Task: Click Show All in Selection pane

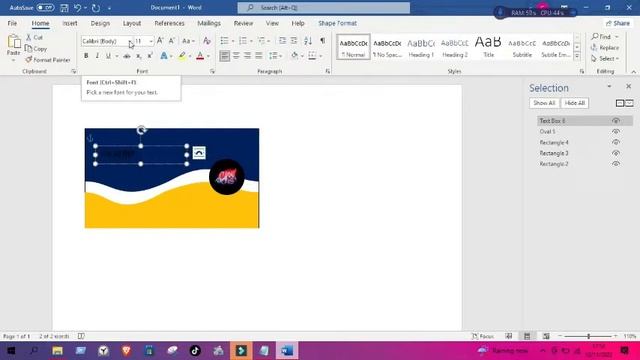Action: tap(544, 103)
